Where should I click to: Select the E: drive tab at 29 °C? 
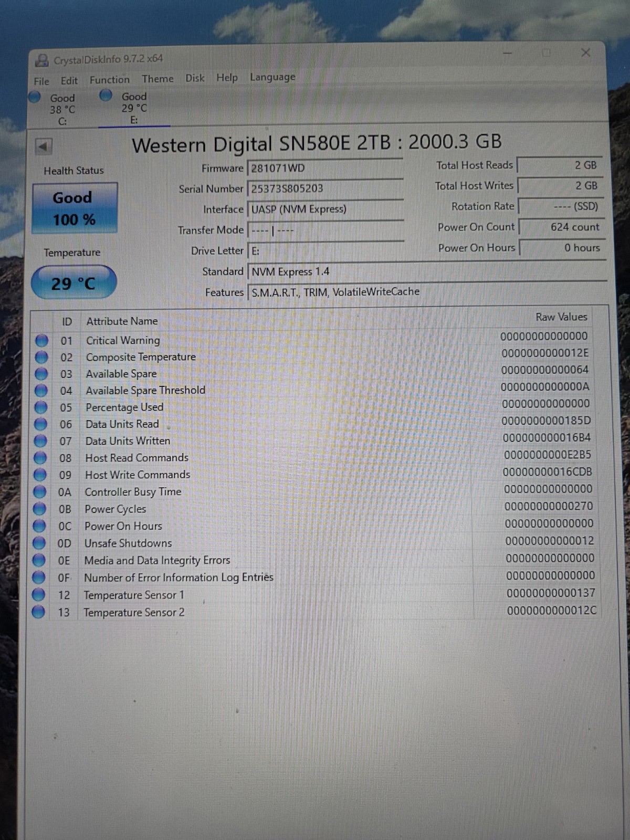click(x=134, y=108)
